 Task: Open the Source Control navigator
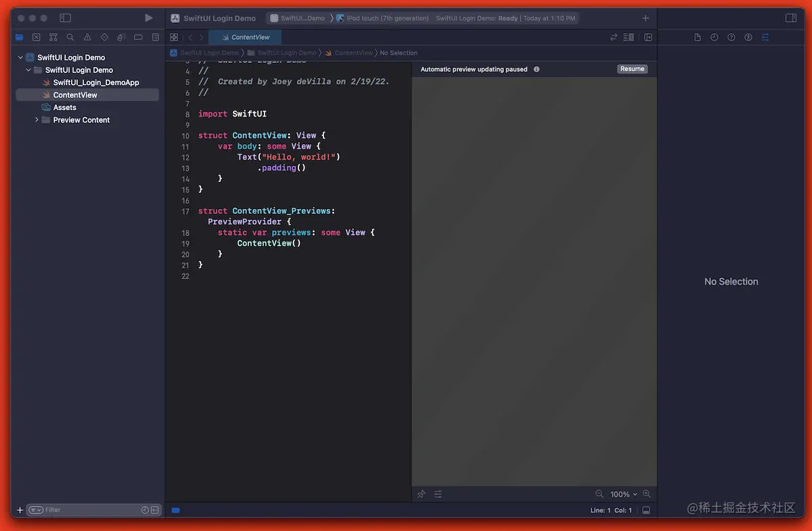(x=36, y=37)
